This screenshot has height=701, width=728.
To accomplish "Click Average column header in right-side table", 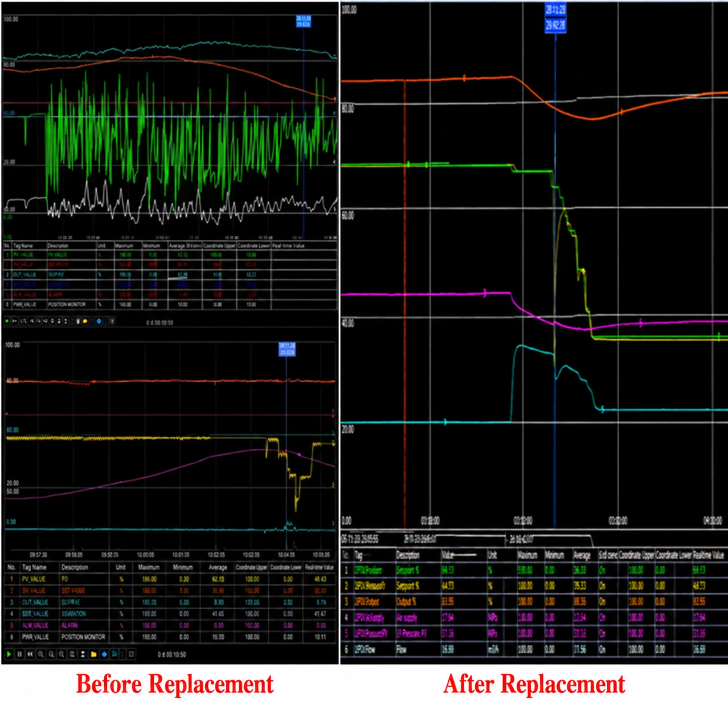I will [582, 555].
